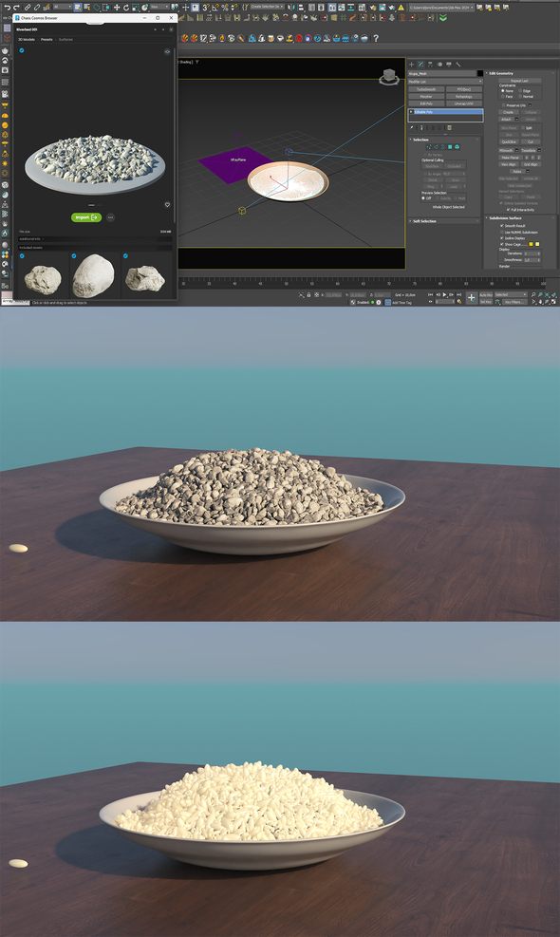Select Vertex sub-object level icon
The image size is (560, 937).
point(428,146)
